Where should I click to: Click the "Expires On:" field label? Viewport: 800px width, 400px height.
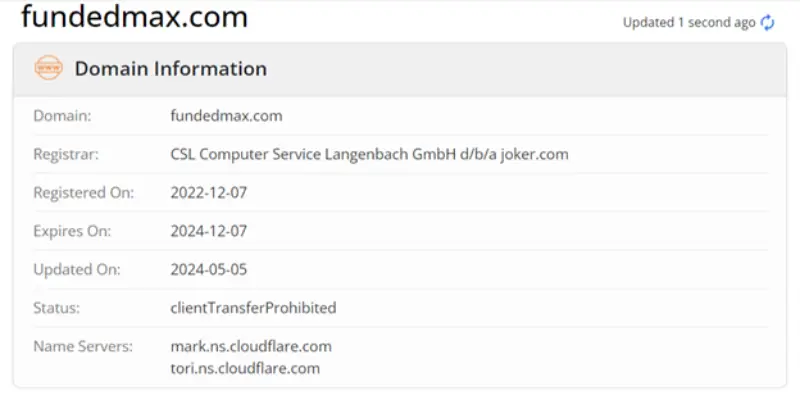[x=72, y=231]
